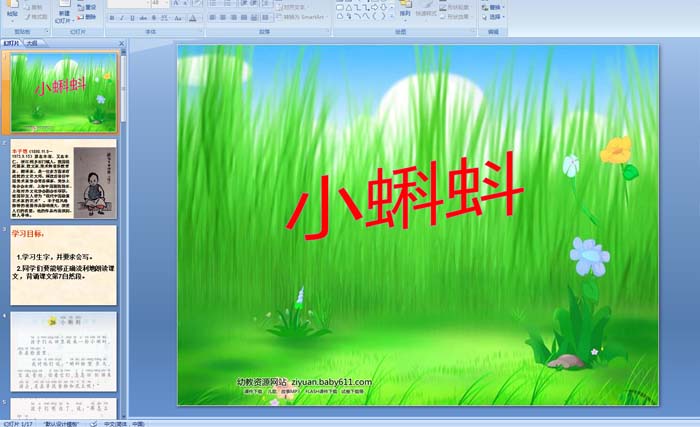Switch to the Outline (大纲) pane tab
Image resolution: width=700 pixels, height=427 pixels.
tap(30, 43)
